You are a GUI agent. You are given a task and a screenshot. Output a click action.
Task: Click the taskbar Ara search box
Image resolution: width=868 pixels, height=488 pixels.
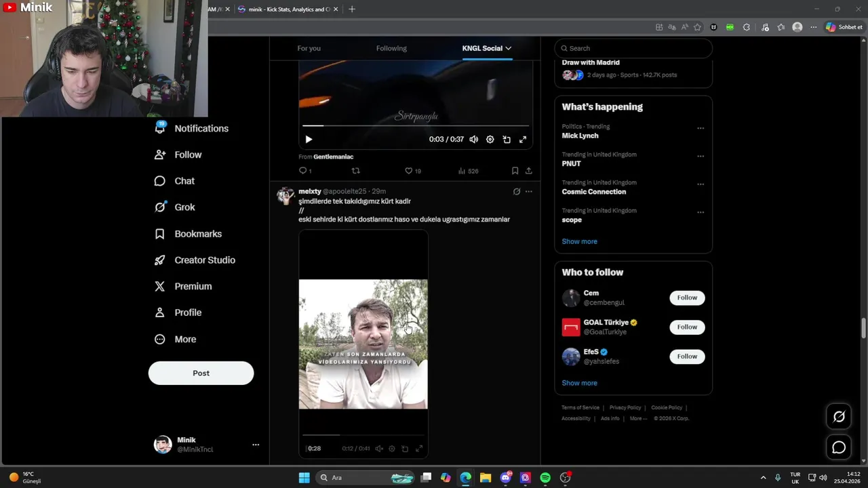tap(366, 478)
